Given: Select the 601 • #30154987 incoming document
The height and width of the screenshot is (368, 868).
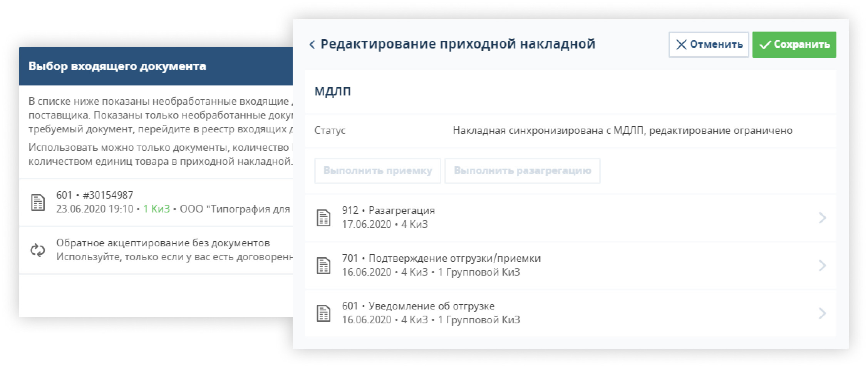Looking at the screenshot, I should pyautogui.click(x=156, y=202).
